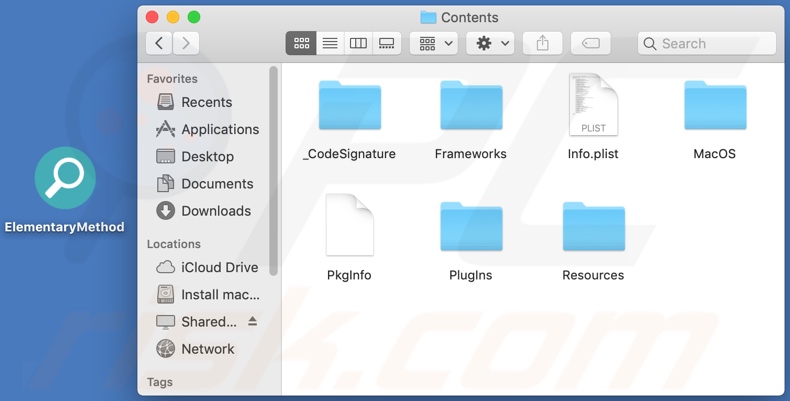
Task: Click the Info.plist file name label
Action: tap(593, 154)
